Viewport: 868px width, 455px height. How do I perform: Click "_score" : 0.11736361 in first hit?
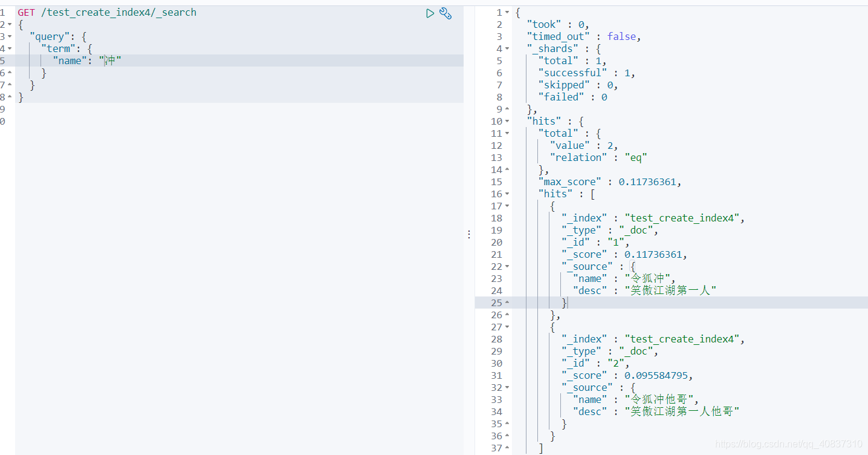click(x=624, y=254)
